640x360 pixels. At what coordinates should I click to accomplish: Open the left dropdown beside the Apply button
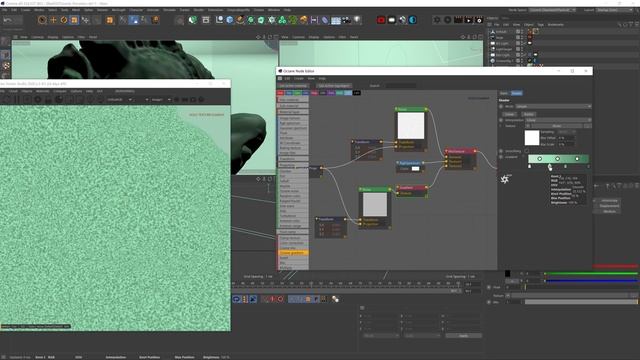381,336
